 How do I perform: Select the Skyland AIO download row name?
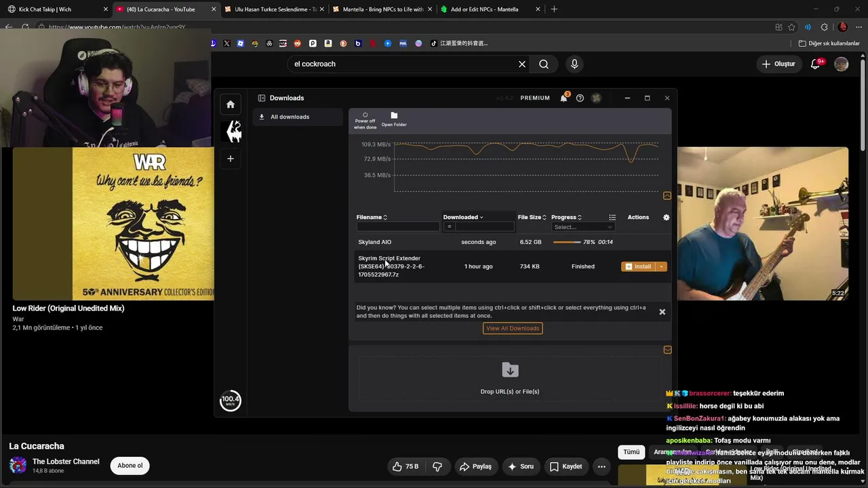pyautogui.click(x=375, y=242)
